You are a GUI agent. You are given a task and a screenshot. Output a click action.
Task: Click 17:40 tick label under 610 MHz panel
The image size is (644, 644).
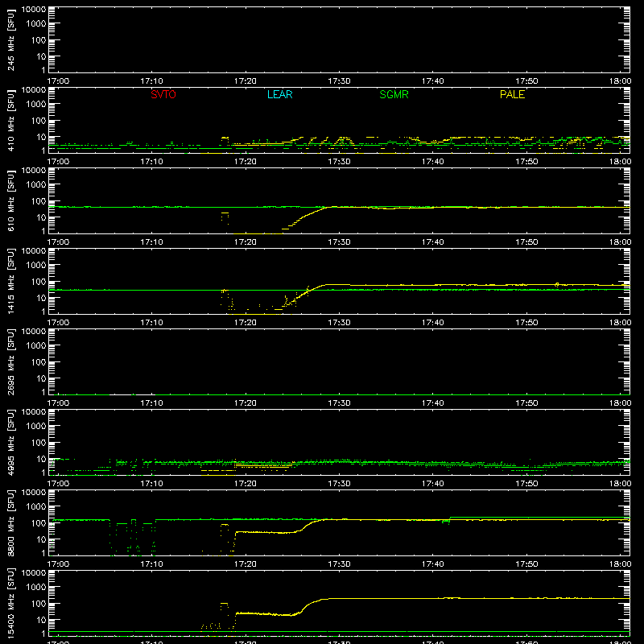coord(433,242)
